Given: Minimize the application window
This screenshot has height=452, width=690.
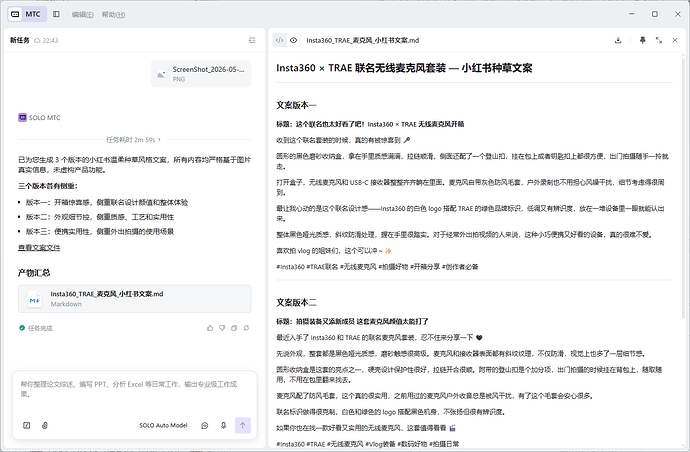Looking at the screenshot, I should click(x=632, y=14).
